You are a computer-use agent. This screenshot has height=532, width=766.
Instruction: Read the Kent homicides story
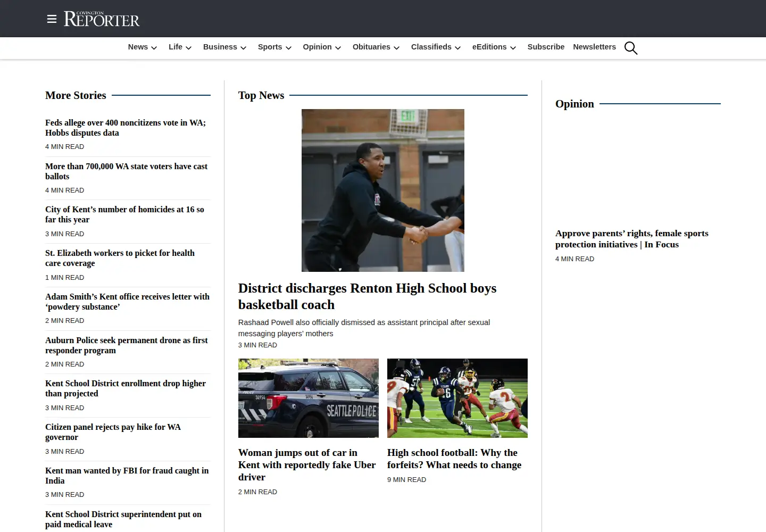point(124,214)
